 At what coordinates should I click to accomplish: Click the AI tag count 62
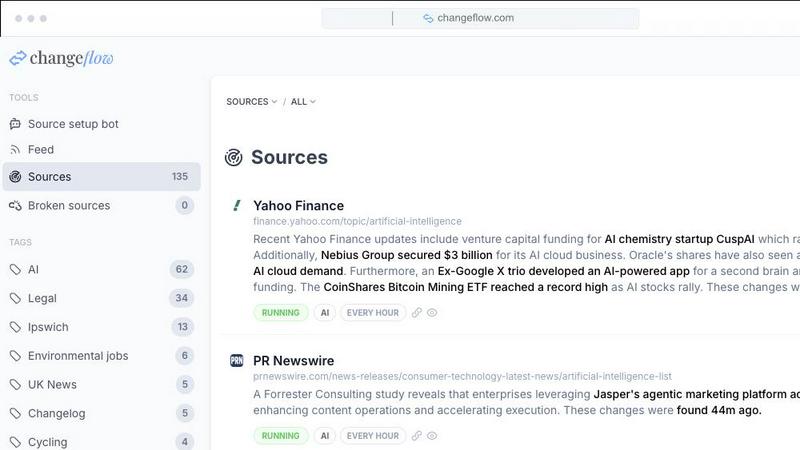[x=182, y=269]
